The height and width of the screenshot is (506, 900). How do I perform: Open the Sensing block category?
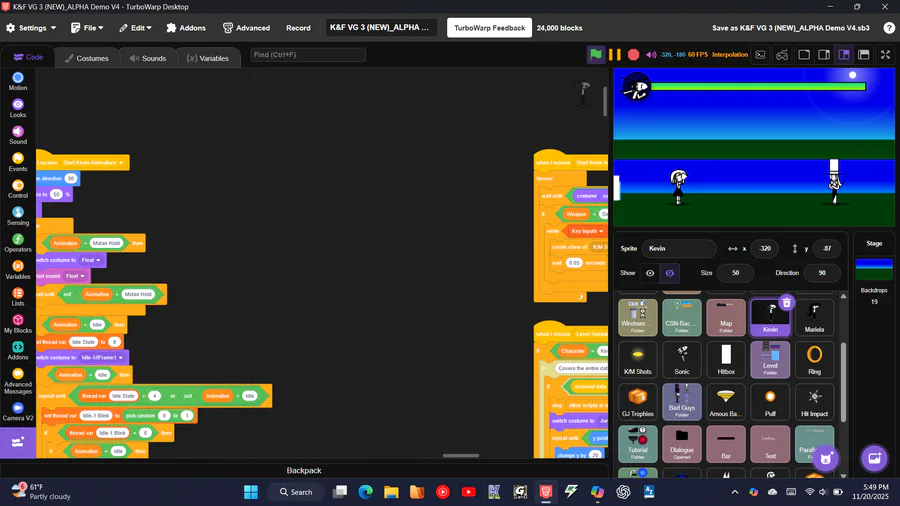click(x=18, y=216)
